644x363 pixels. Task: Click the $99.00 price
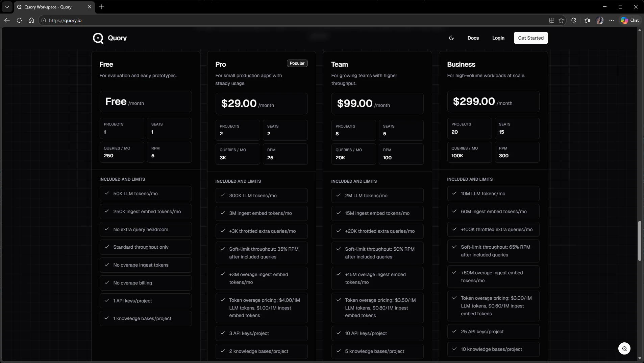coord(355,104)
